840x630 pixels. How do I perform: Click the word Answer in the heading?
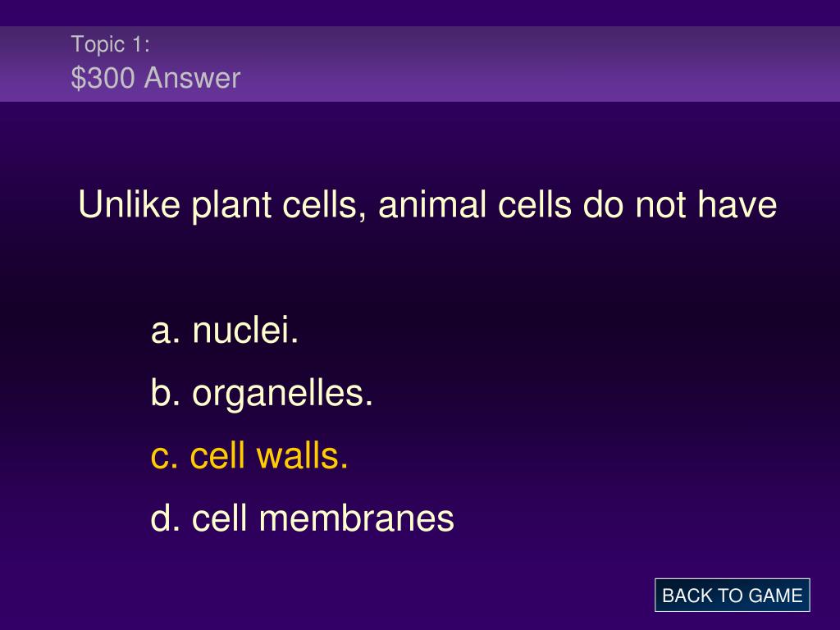coord(192,78)
